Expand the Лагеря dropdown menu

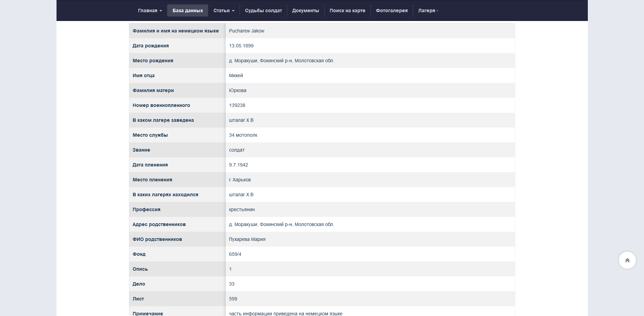point(428,10)
